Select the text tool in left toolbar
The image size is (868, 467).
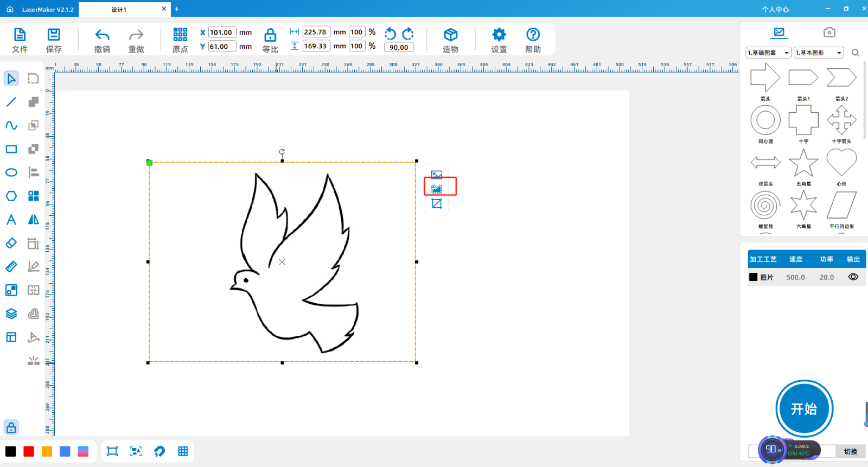11,220
